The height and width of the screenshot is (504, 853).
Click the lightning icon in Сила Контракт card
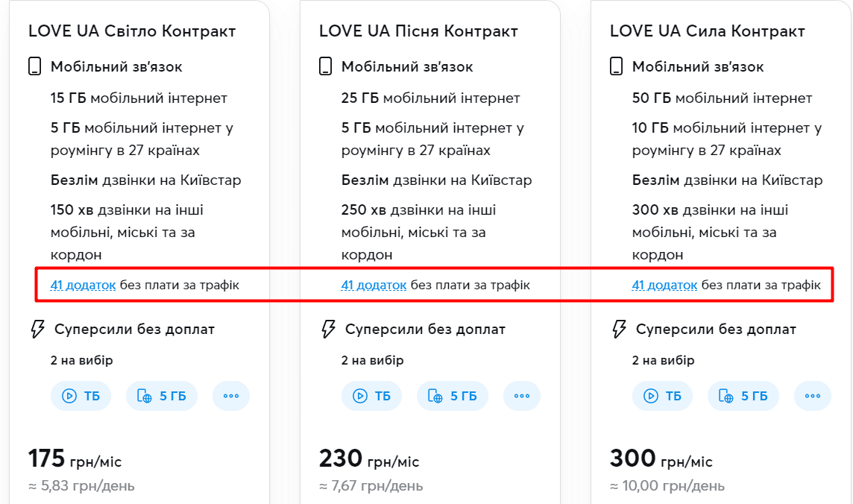coord(618,330)
